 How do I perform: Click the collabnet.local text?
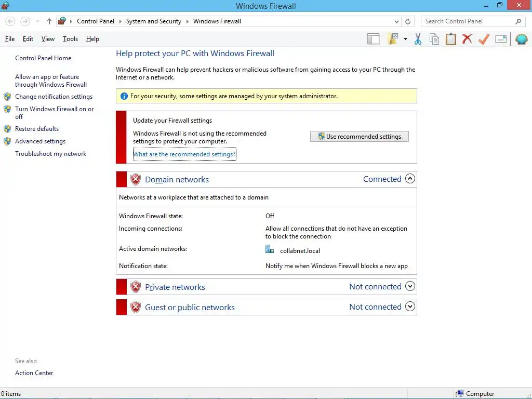(300, 251)
